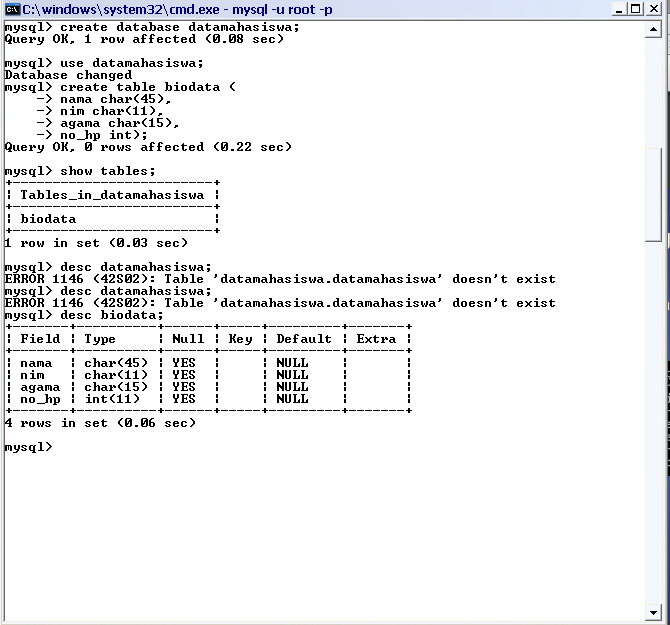Click the final empty 'mysql>' prompt
The height and width of the screenshot is (625, 670).
[28, 447]
